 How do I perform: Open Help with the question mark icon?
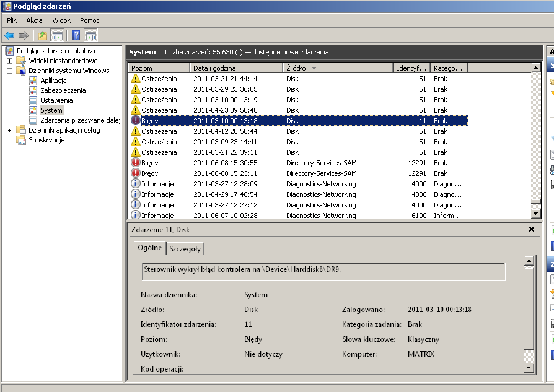pos(76,35)
